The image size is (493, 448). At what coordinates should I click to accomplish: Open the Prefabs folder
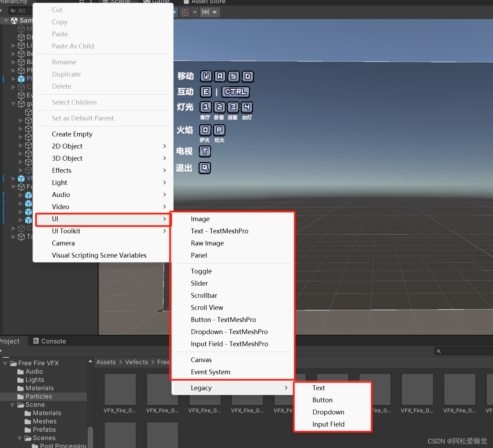tap(40, 430)
